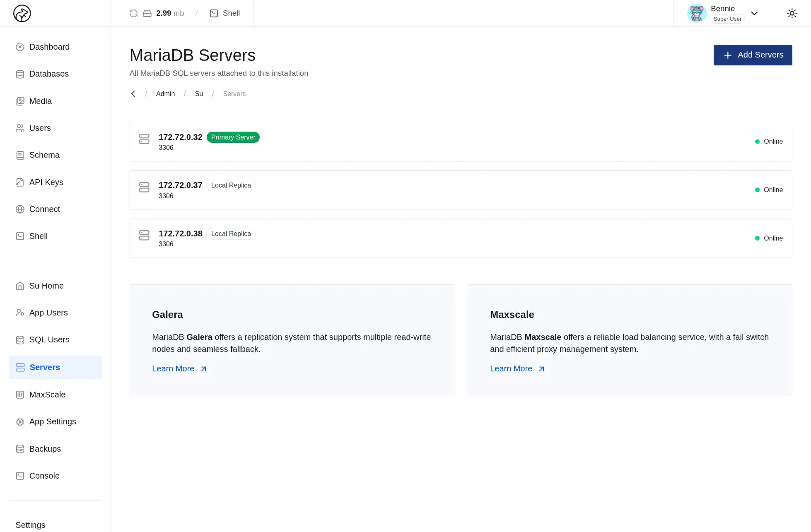Go to Su breadcrumb link

click(199, 94)
